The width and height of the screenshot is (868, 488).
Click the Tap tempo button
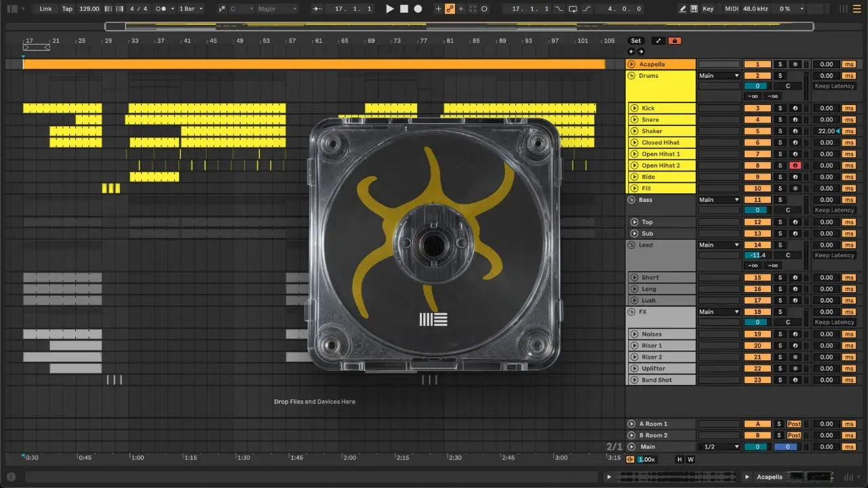coord(67,9)
